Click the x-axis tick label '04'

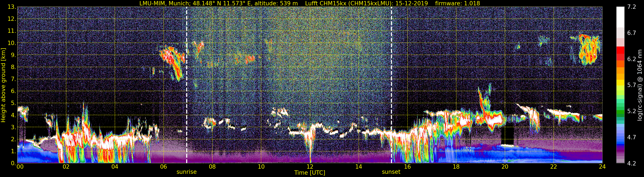click(115, 166)
